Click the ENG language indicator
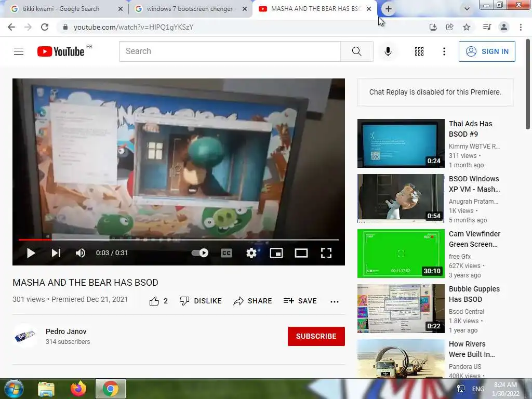 (x=478, y=389)
